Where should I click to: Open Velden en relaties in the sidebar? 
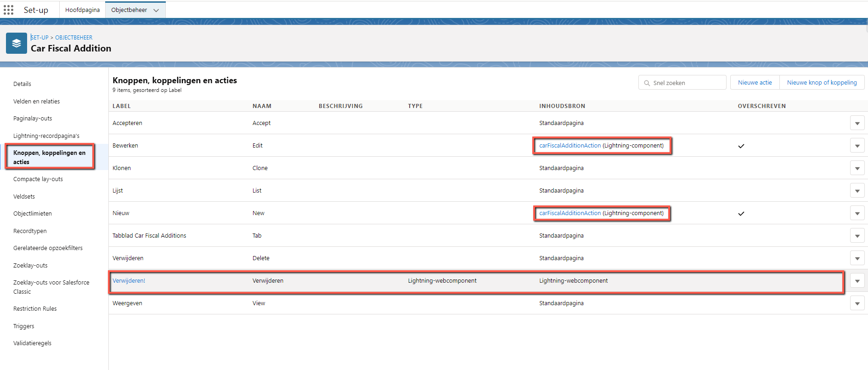36,101
